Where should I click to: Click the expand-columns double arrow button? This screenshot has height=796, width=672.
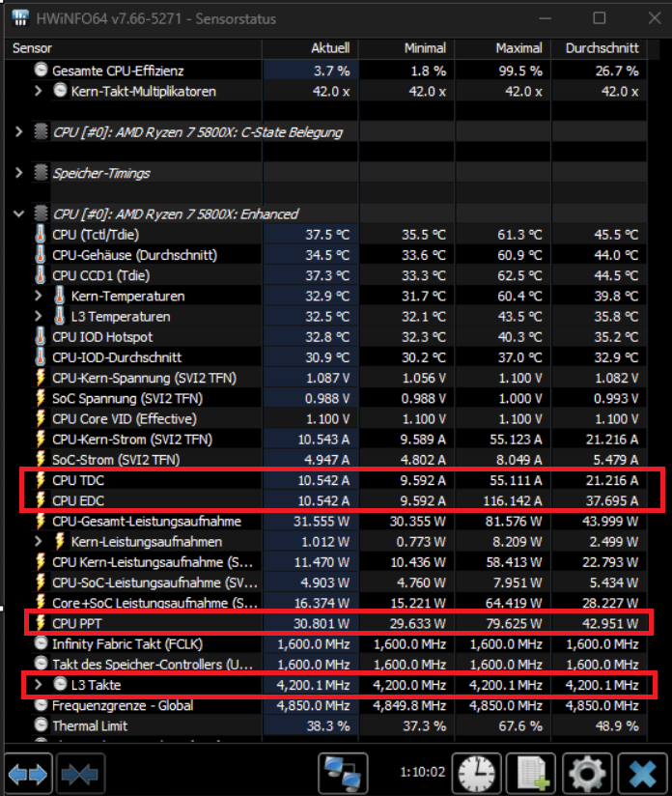click(28, 774)
